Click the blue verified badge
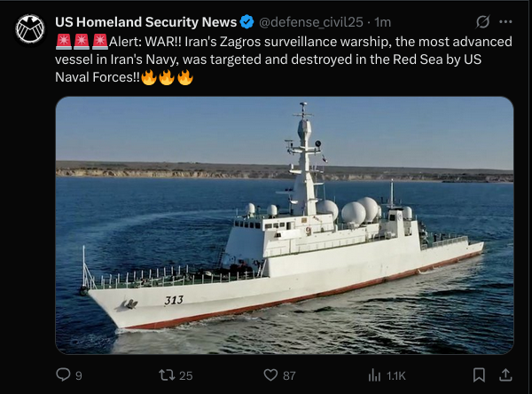The width and height of the screenshot is (532, 394). pos(248,21)
